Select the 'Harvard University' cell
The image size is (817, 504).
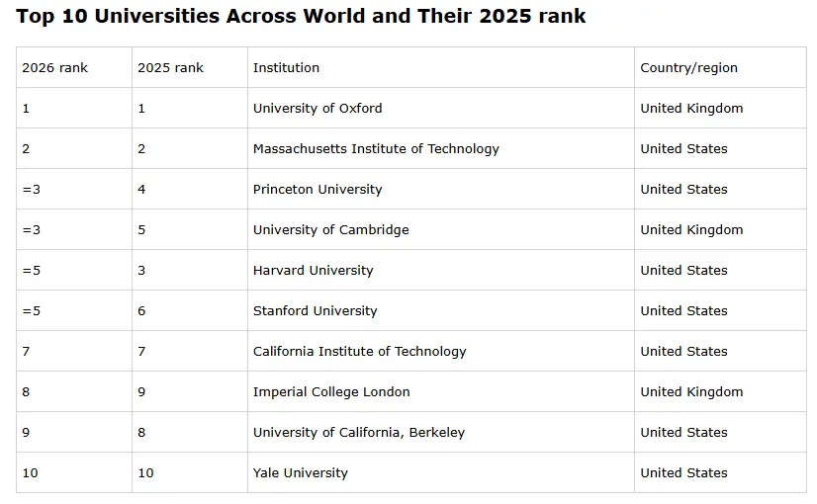point(313,271)
